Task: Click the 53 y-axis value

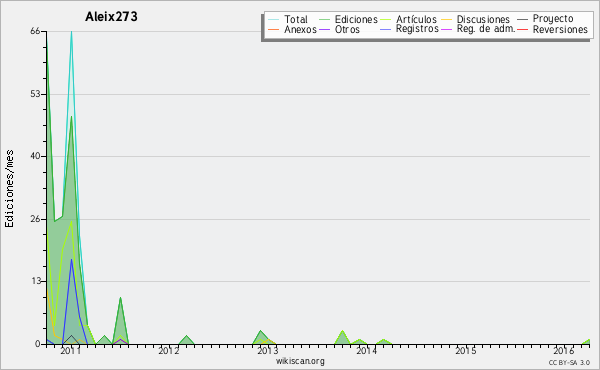Action: point(35,94)
